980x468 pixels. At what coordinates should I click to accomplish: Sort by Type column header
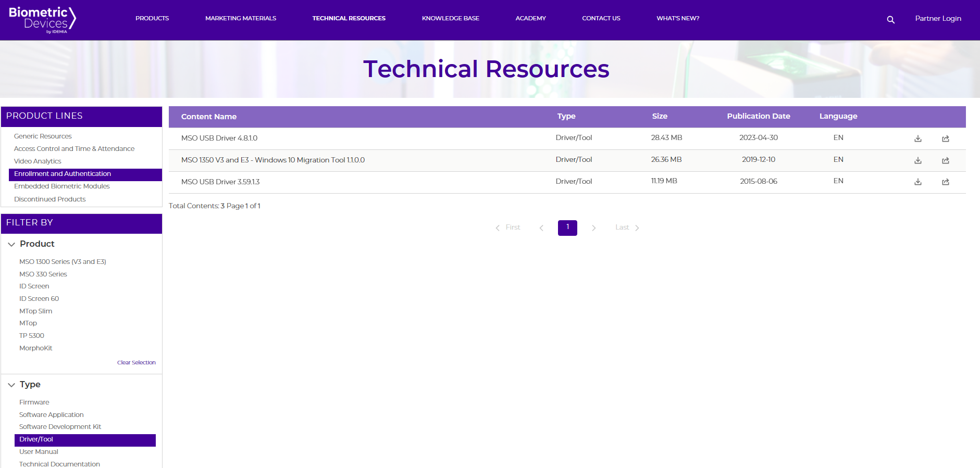[566, 116]
